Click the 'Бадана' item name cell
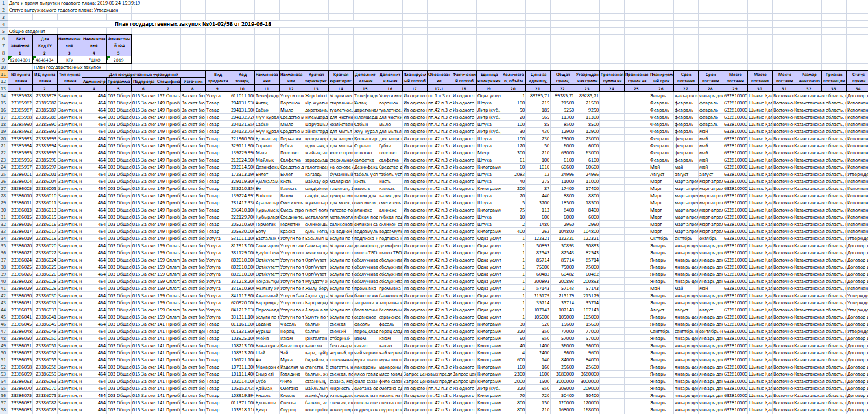Viewport: 868px width, 414px height. (x=267, y=324)
